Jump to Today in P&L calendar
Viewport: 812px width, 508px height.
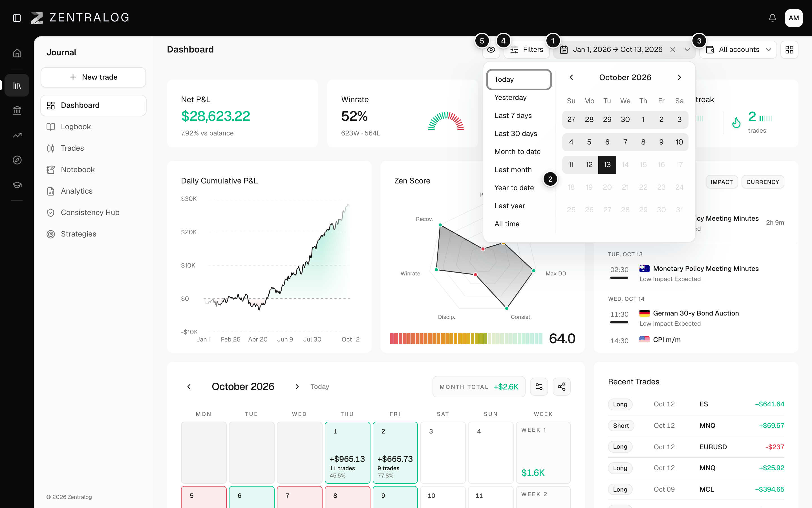click(x=320, y=387)
